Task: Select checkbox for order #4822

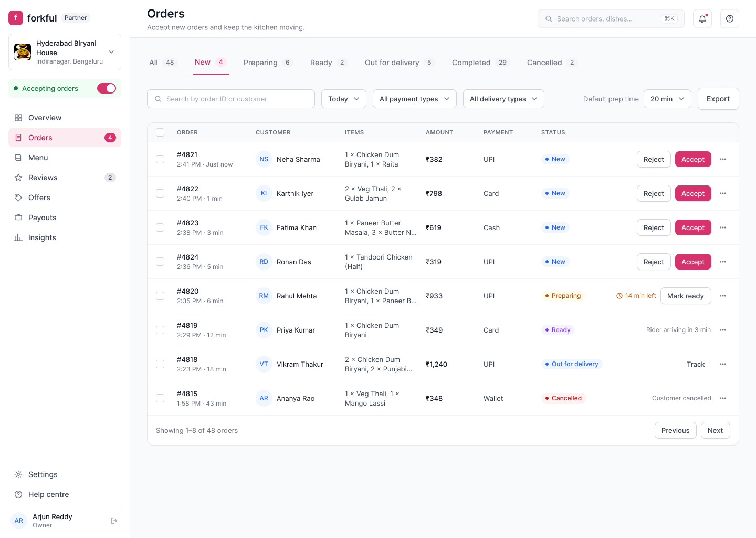Action: point(160,193)
